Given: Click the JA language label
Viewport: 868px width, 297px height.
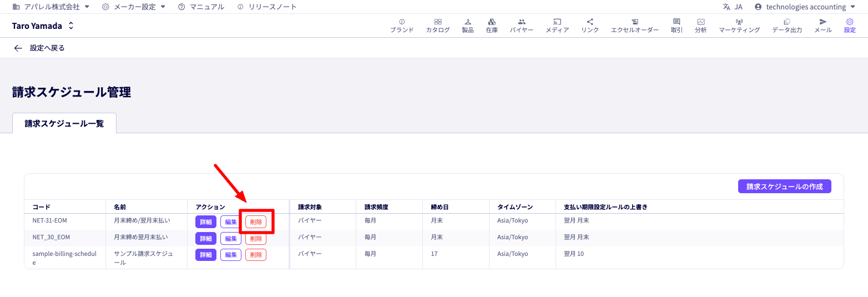Looking at the screenshot, I should click(738, 7).
